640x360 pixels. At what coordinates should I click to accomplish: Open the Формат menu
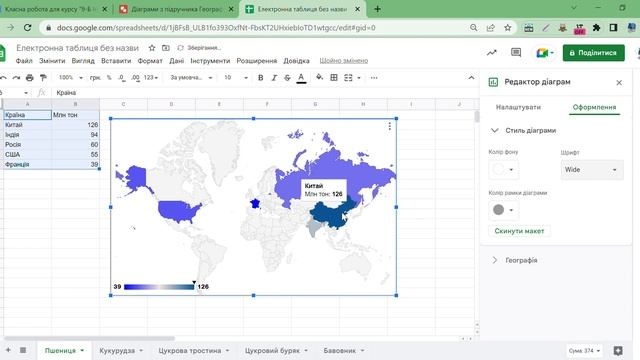coord(150,61)
